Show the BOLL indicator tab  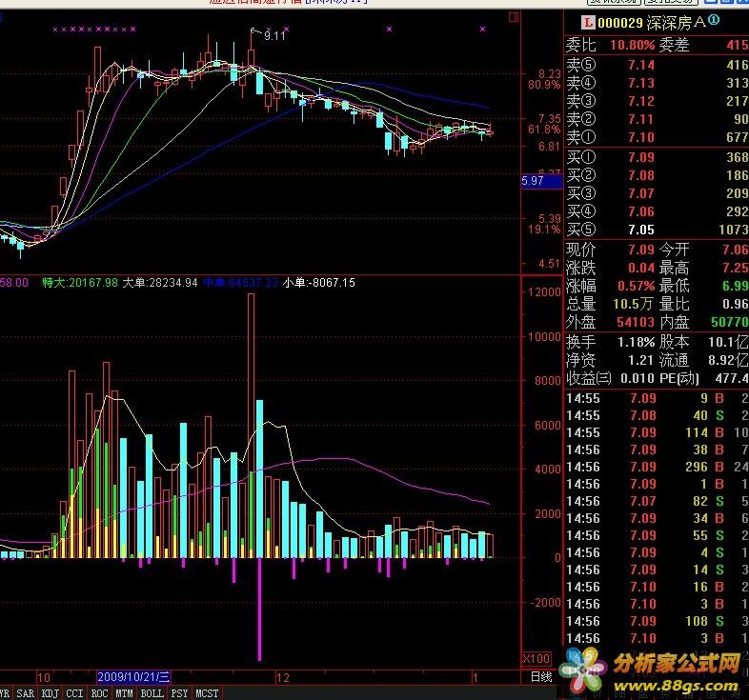click(152, 693)
